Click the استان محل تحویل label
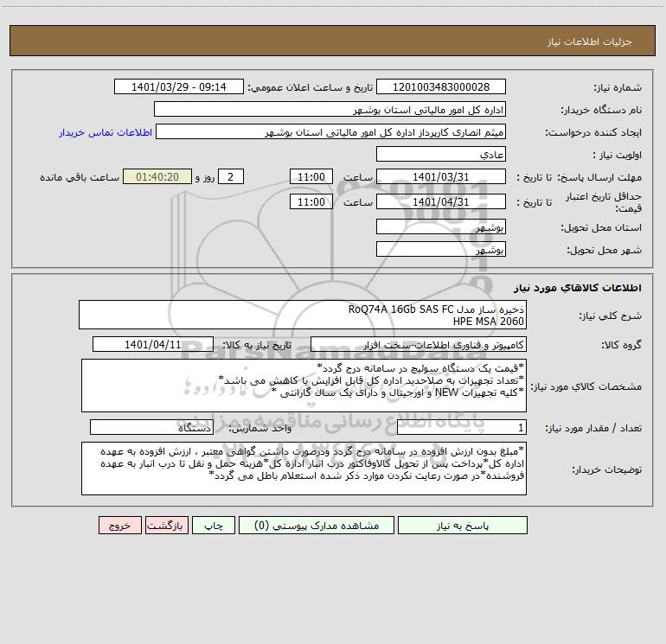 coord(601,227)
